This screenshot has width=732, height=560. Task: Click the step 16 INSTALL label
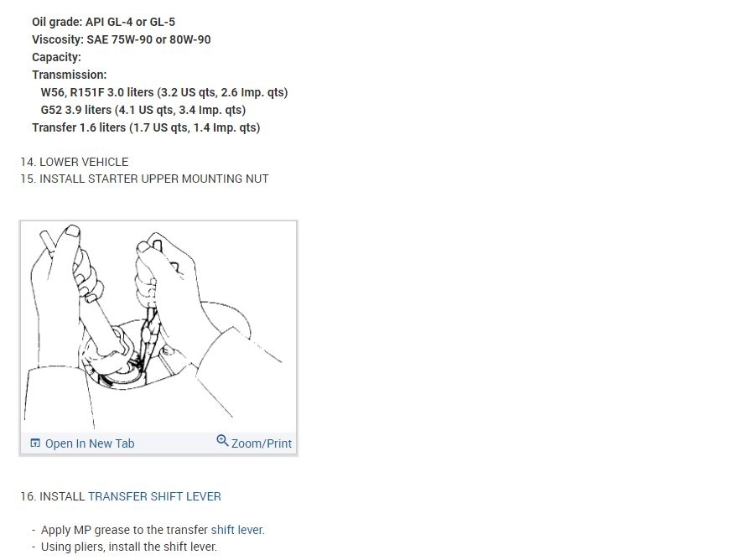click(x=53, y=496)
